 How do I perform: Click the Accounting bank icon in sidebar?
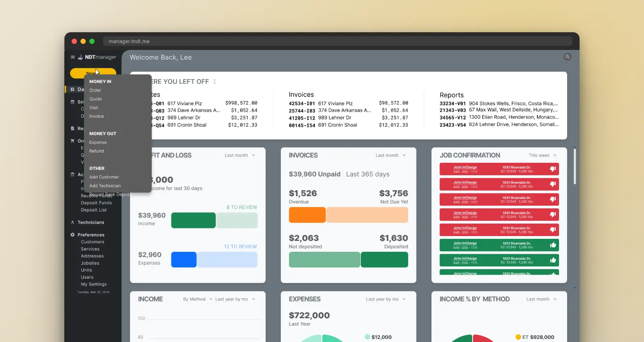click(x=72, y=174)
